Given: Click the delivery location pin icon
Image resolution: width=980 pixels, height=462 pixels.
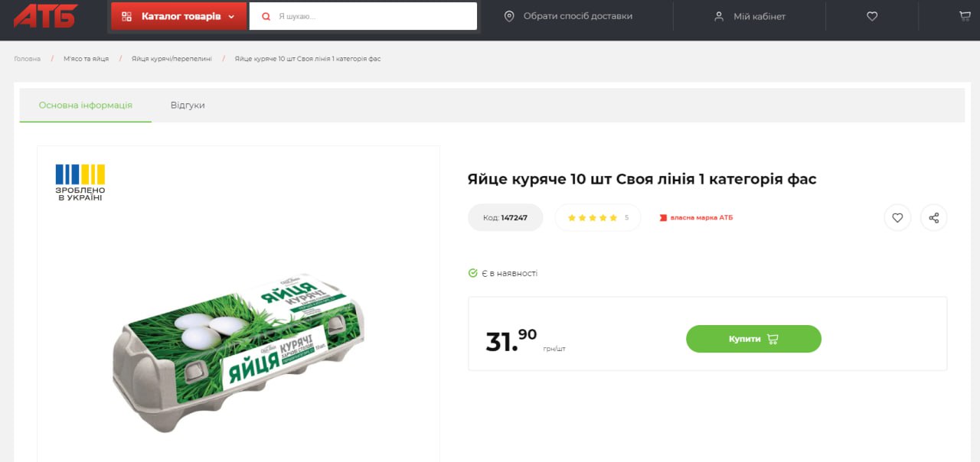Looking at the screenshot, I should pos(509,16).
